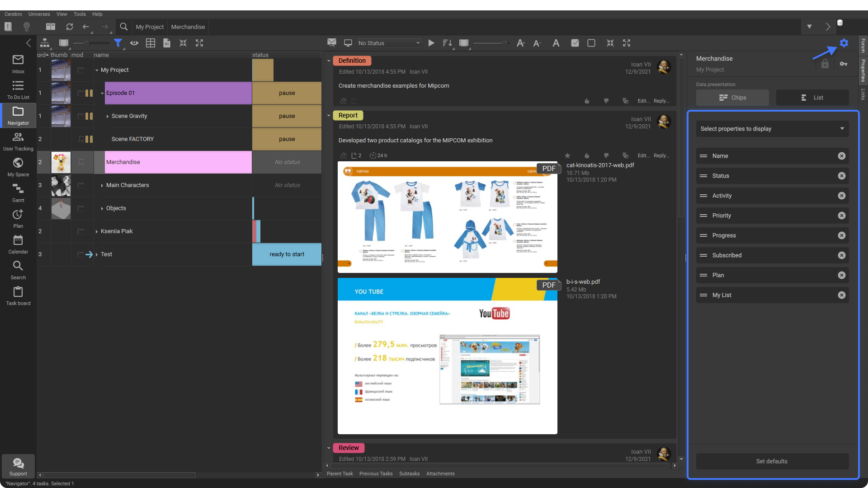868x488 pixels.
Task: Open My Space section
Action: tap(18, 167)
